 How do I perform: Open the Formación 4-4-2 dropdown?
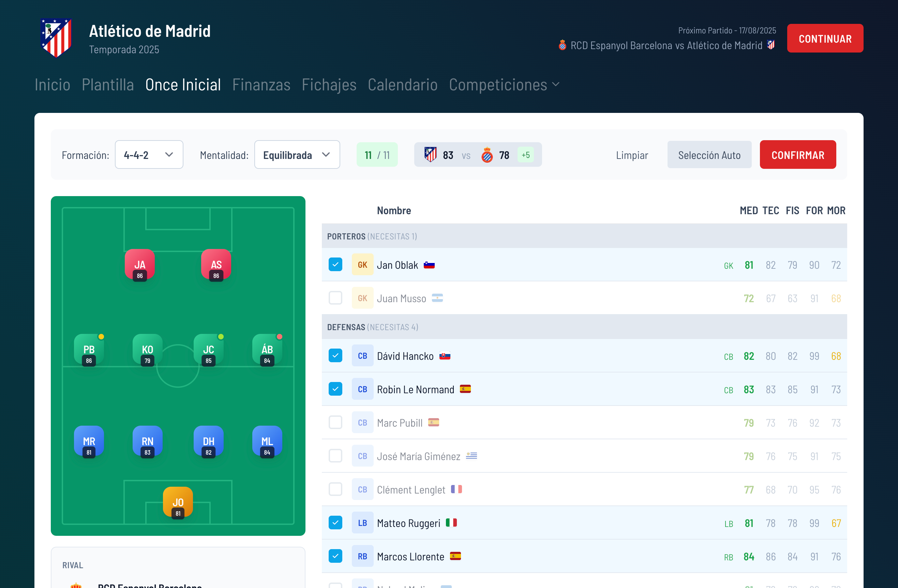[149, 155]
